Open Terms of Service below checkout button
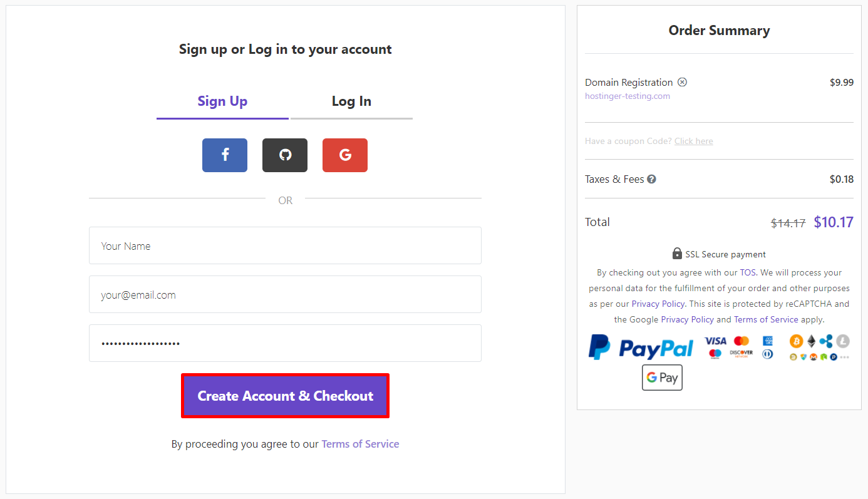This screenshot has width=868, height=499. [360, 444]
